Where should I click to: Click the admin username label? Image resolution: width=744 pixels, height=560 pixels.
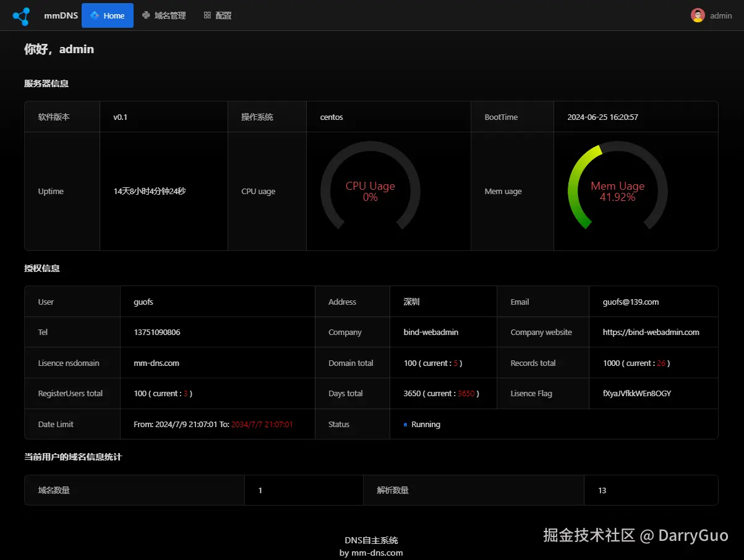coord(721,16)
